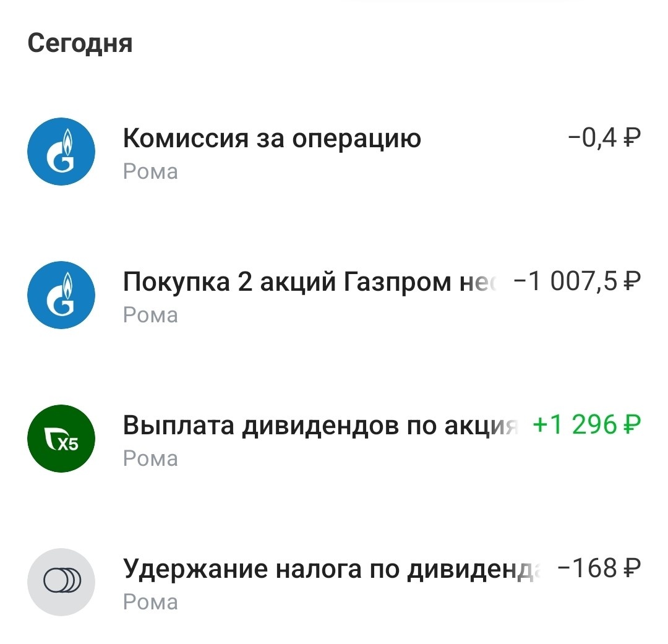
Task: Click the Gazprom icon for the share purchase
Action: tap(61, 295)
